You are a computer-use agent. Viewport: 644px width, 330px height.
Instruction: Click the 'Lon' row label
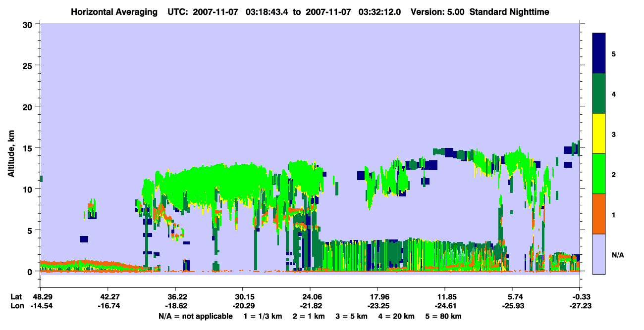pos(16,306)
